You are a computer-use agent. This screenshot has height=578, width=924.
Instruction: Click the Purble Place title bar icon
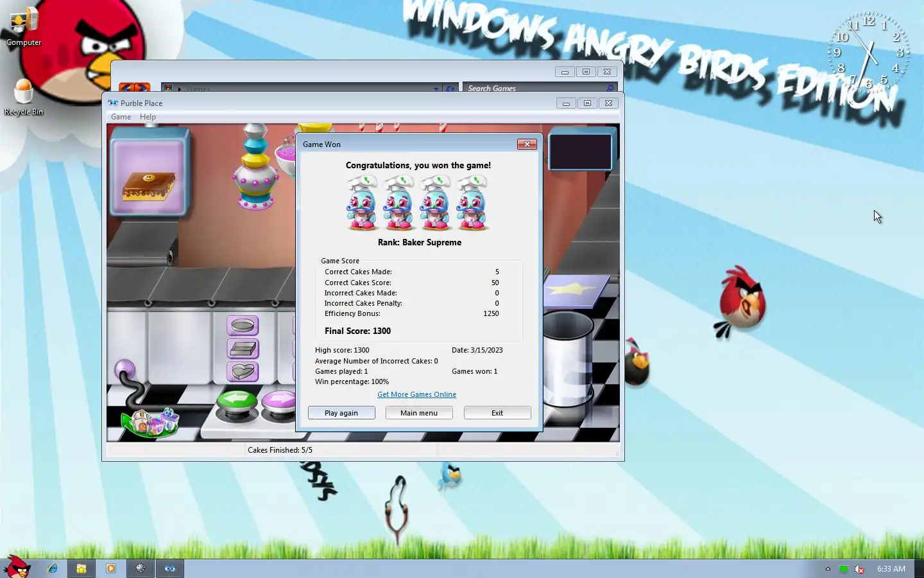(x=113, y=103)
